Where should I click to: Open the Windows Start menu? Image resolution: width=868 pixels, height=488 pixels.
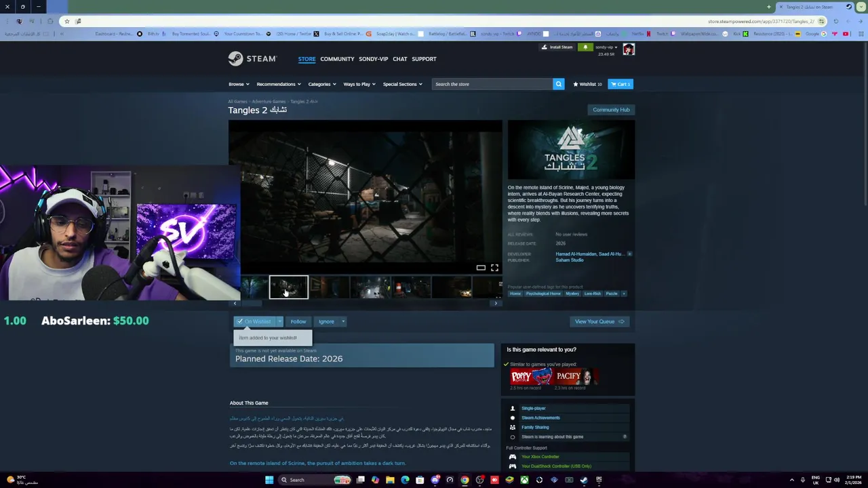269,480
